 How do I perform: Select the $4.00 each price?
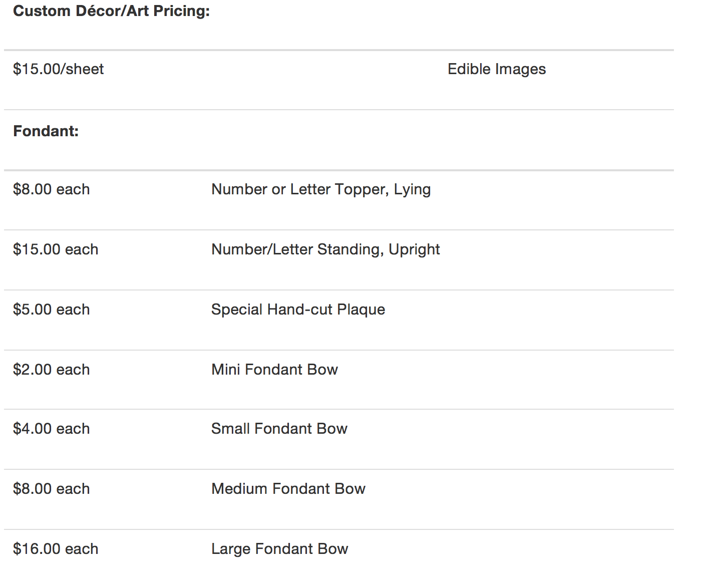pyautogui.click(x=52, y=429)
